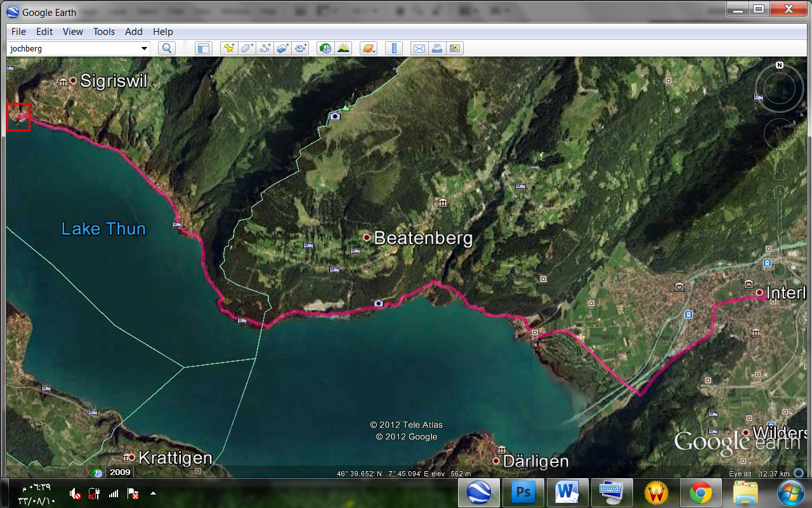Screen dimensions: 812x508
Task: Record a tour with camera icon
Action: (300, 48)
